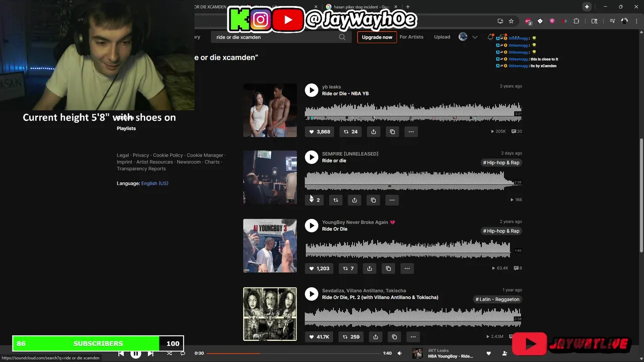
Task: Open the For Artists menu item
Action: coord(412,37)
